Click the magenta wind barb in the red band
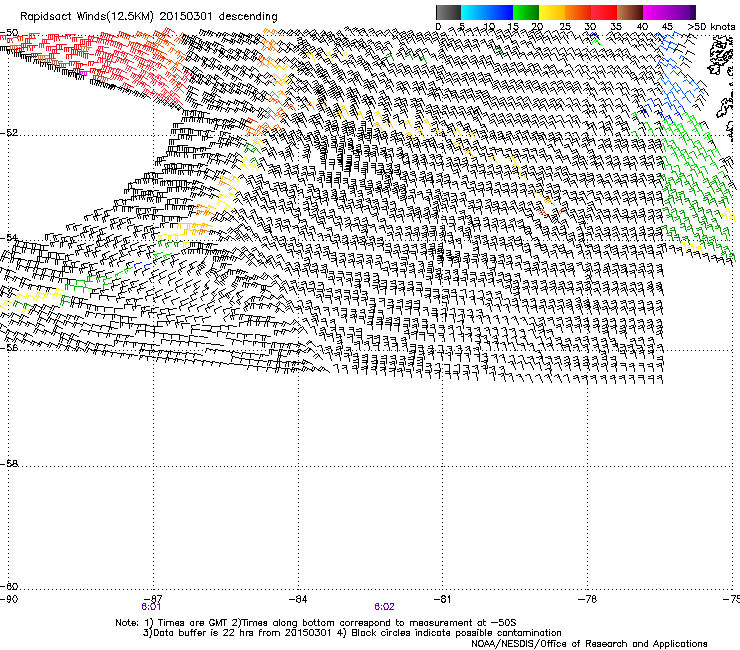 coord(83,73)
